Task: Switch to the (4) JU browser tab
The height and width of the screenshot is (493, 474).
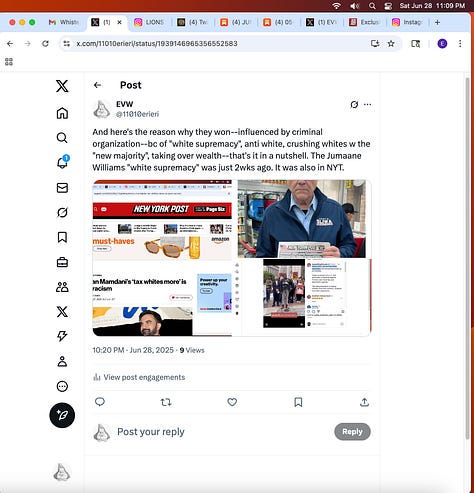Action: pos(236,22)
